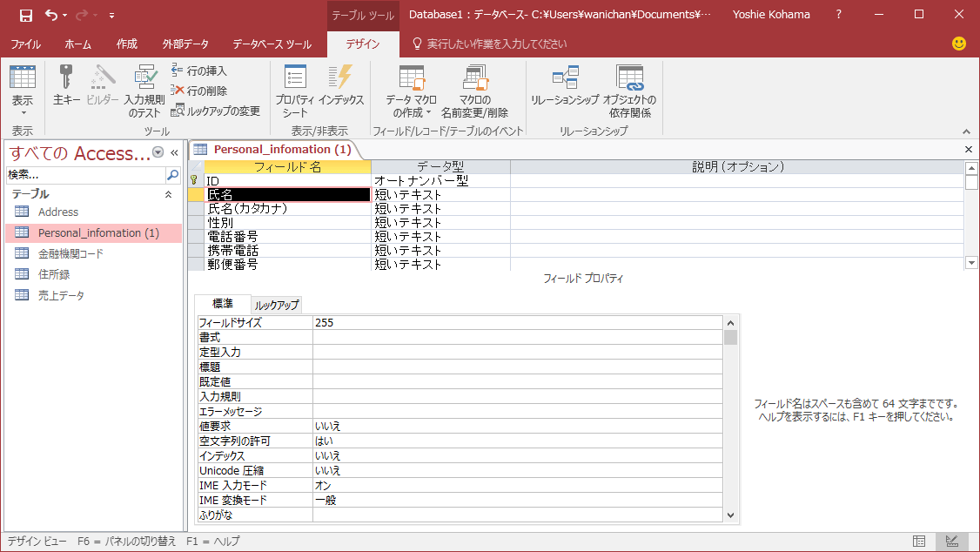This screenshot has width=980, height=552.
Task: Click the 表示 view datasheet icon
Action: [x=23, y=77]
